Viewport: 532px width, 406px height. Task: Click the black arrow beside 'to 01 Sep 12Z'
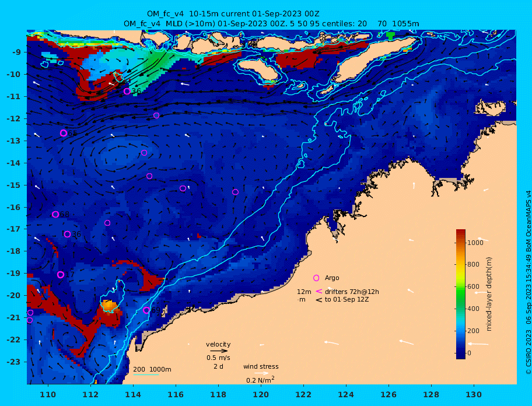(x=319, y=300)
